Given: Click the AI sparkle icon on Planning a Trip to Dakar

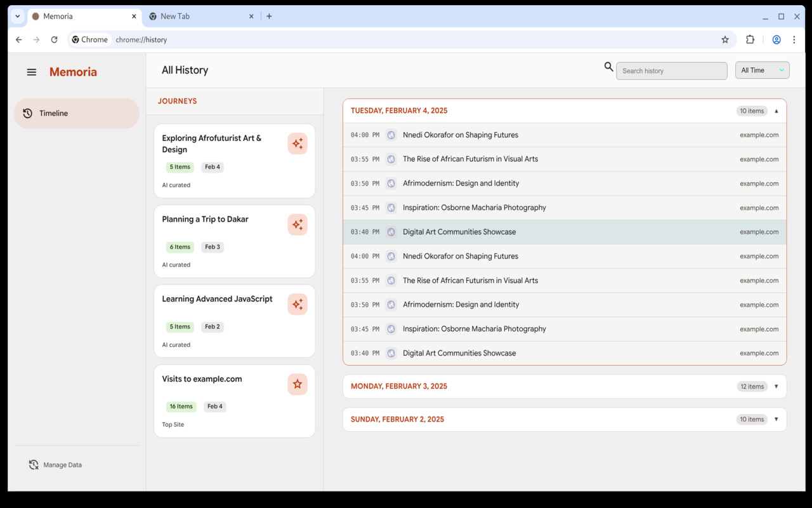Looking at the screenshot, I should 297,224.
